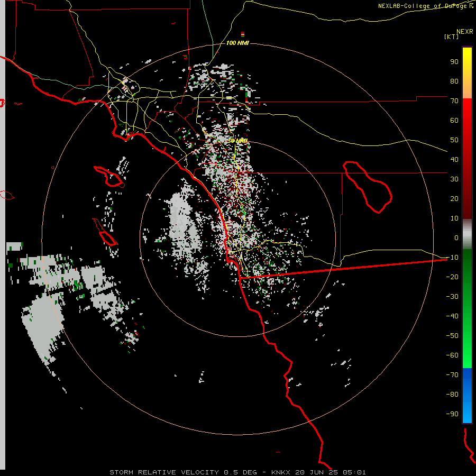Click the 20 value on the velocity scale

click(x=454, y=198)
